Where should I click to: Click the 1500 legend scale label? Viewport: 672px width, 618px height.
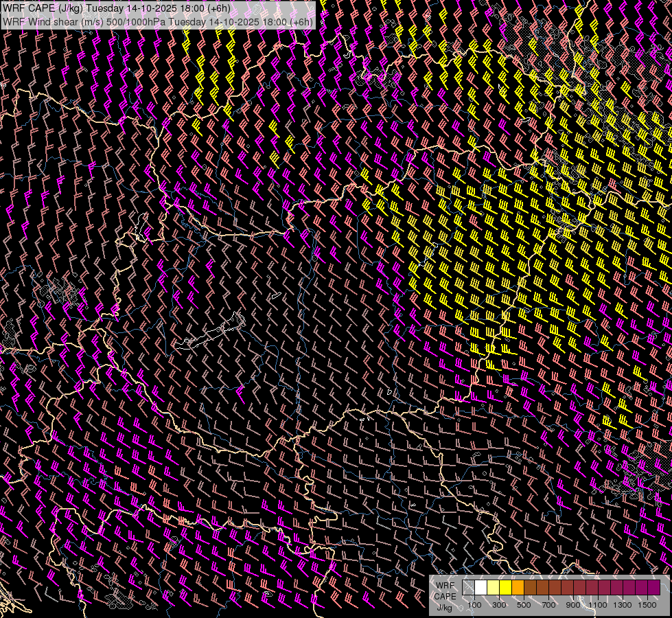coord(647,605)
